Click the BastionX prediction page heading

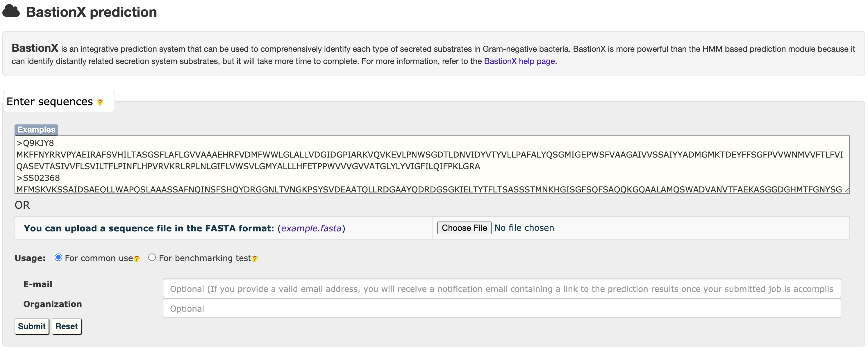[91, 12]
